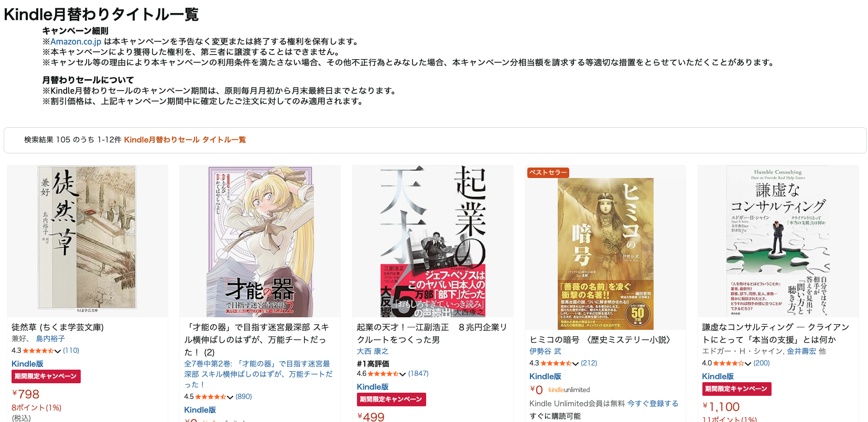Open the 才能の器 manga cover image
The image size is (868, 422).
tap(260, 241)
